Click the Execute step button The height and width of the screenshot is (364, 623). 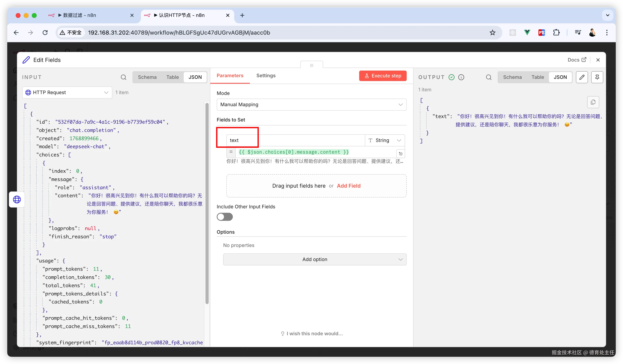click(383, 76)
